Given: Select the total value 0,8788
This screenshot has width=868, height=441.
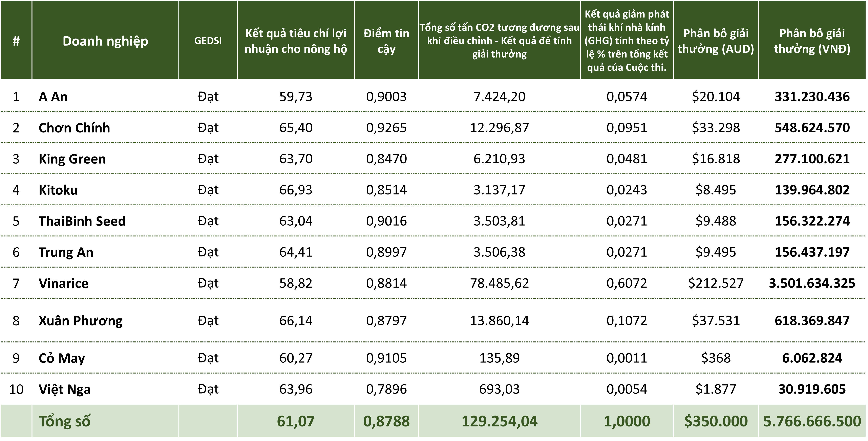Looking at the screenshot, I should [386, 421].
